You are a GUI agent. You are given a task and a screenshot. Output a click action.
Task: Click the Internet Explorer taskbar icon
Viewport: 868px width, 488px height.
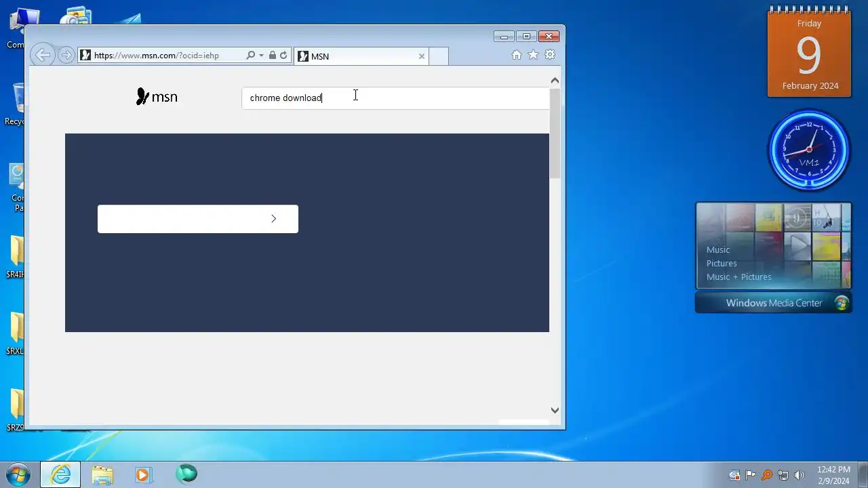click(60, 474)
